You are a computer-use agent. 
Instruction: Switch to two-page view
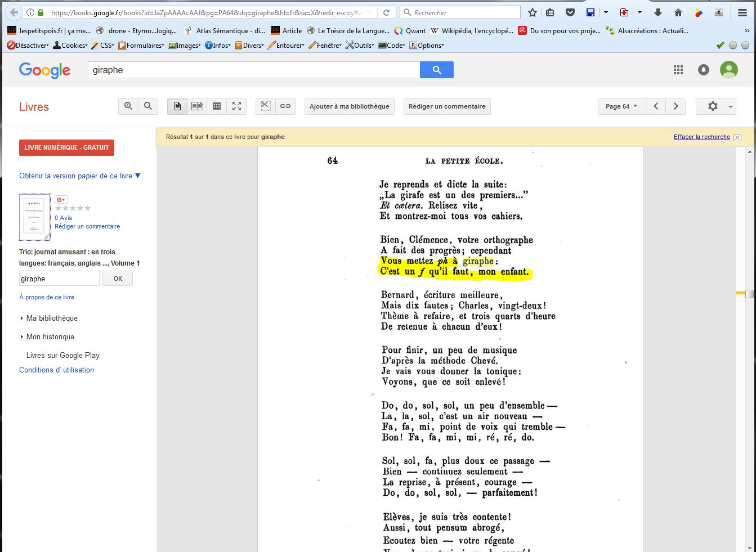click(x=197, y=106)
